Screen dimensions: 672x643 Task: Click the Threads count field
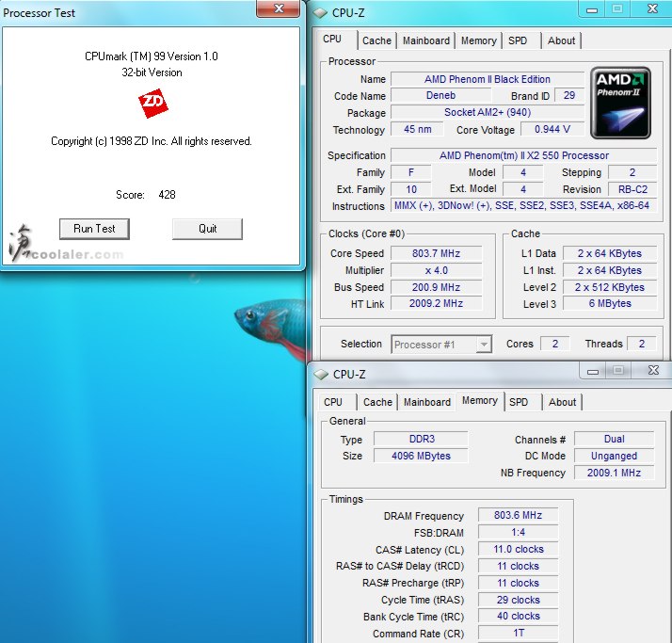pos(642,344)
